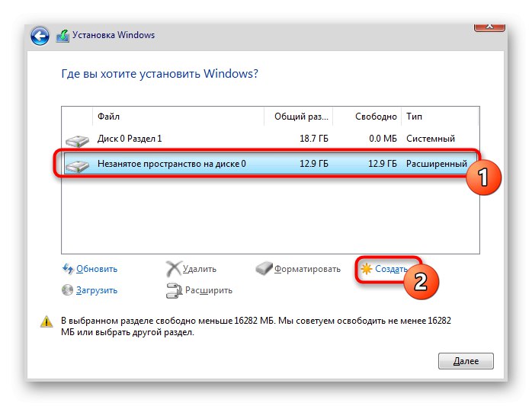Click the heading Где вы хотите установить Windows?
This screenshot has width=532, height=406.
click(160, 74)
